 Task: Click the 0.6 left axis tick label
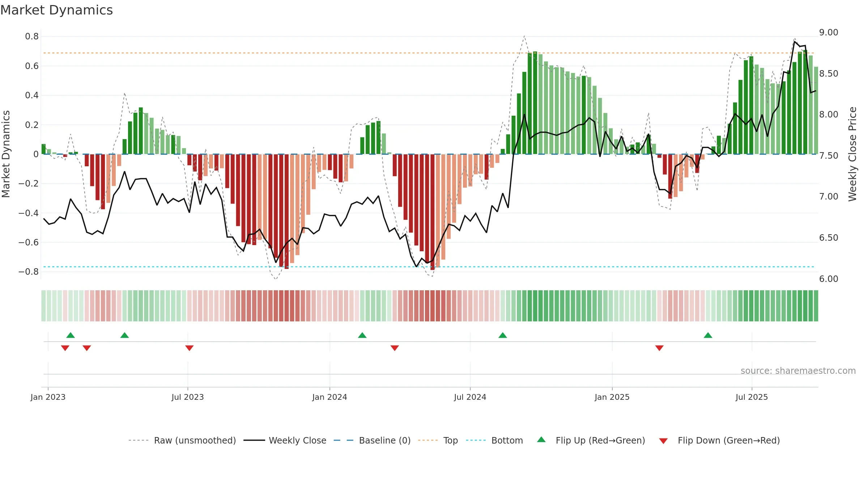coord(32,66)
